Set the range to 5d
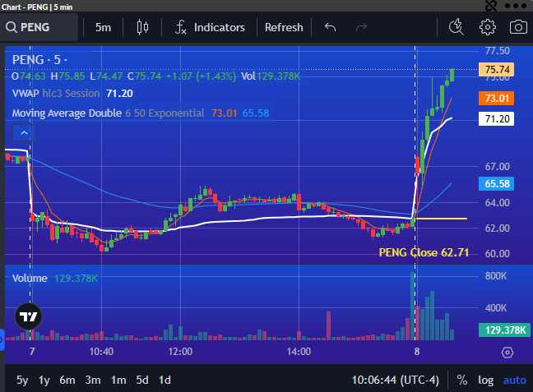The height and width of the screenshot is (392, 533). [142, 380]
